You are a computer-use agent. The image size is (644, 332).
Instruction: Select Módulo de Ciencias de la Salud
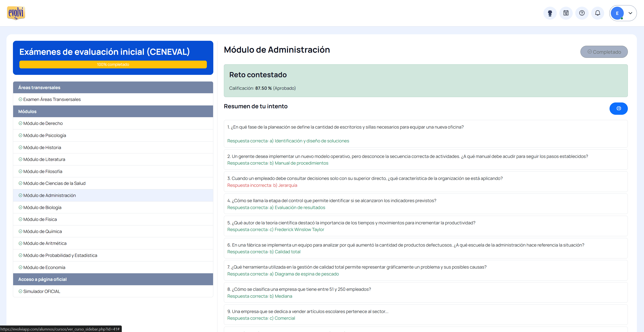pos(113,183)
